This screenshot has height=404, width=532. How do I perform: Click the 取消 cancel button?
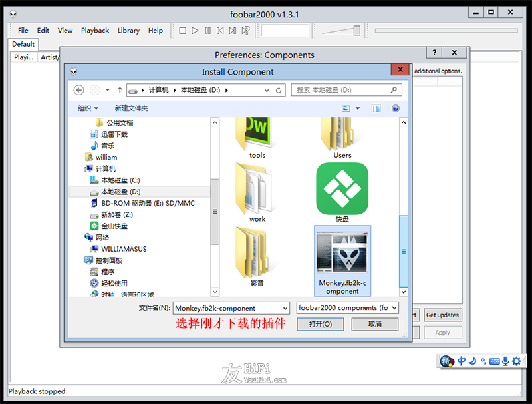point(374,324)
